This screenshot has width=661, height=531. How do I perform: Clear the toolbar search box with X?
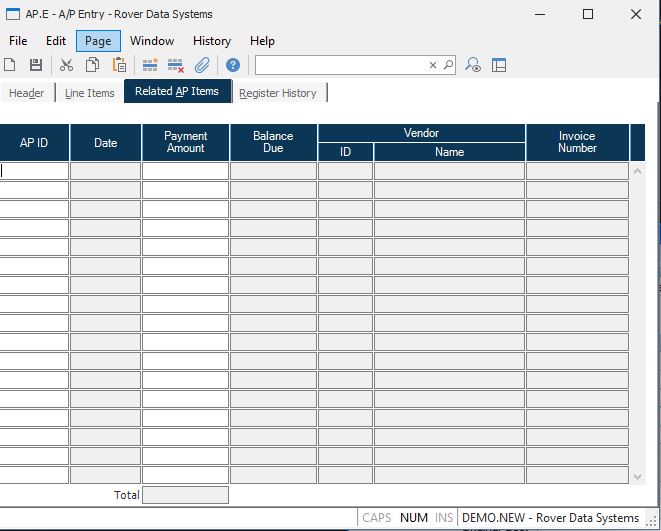click(433, 65)
